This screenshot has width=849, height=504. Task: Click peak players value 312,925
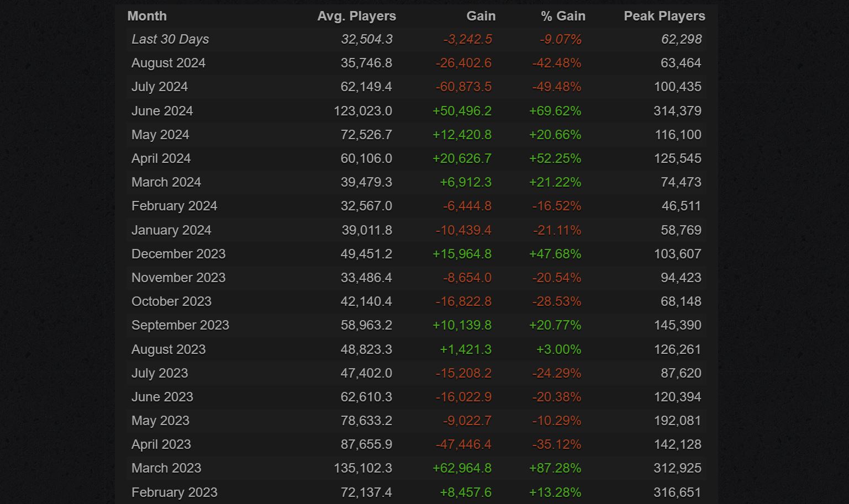tap(677, 468)
